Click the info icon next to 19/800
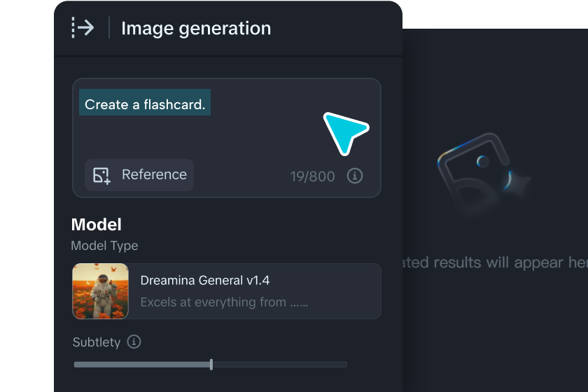This screenshot has width=588, height=392. 354,176
